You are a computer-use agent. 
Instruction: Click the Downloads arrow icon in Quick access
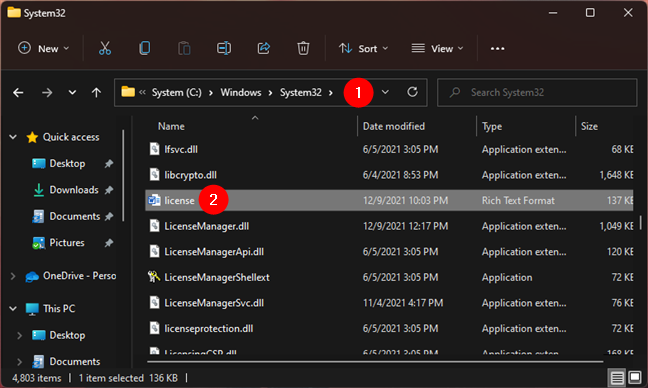(x=38, y=190)
